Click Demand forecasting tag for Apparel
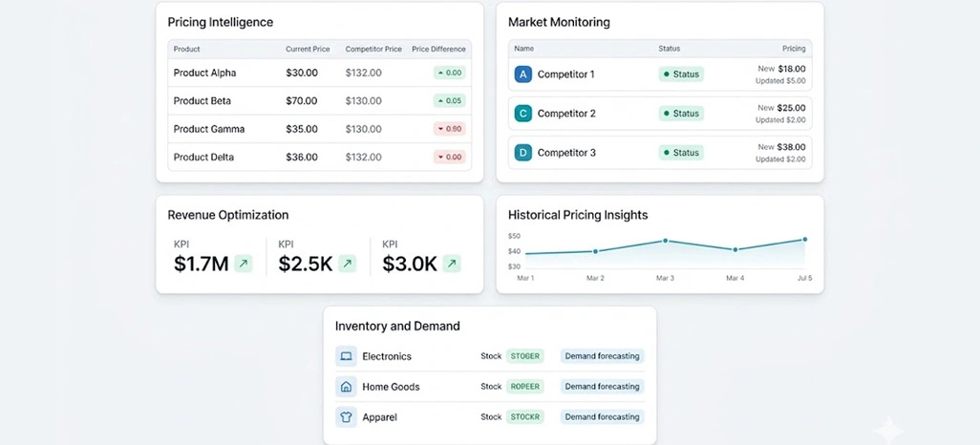The height and width of the screenshot is (445, 980). (x=602, y=417)
